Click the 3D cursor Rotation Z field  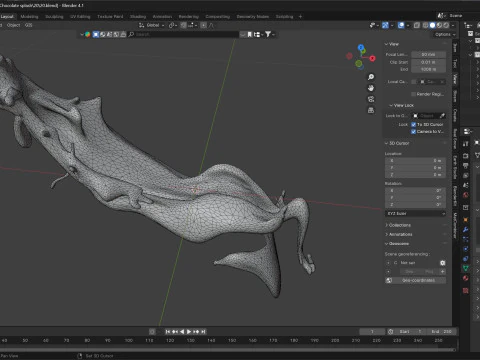point(415,204)
